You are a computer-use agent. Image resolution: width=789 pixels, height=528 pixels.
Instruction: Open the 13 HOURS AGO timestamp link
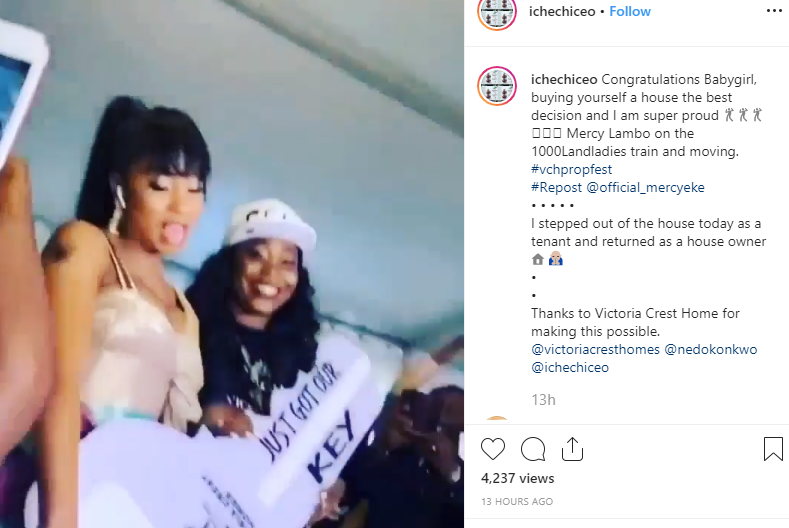517,501
